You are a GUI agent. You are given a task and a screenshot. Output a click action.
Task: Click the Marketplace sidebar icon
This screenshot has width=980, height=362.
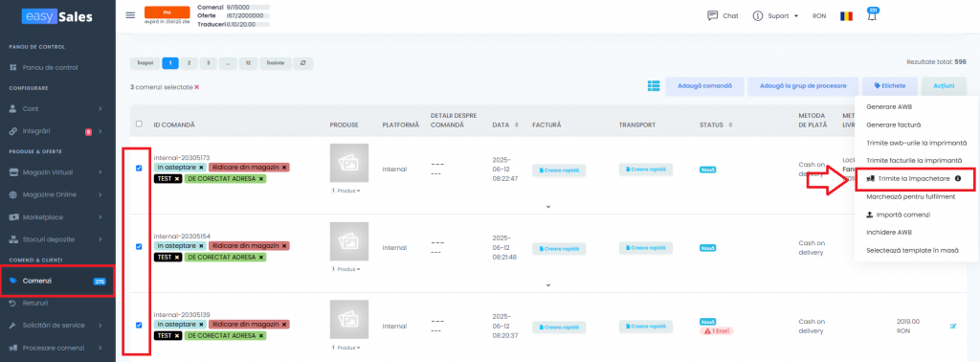[13, 217]
